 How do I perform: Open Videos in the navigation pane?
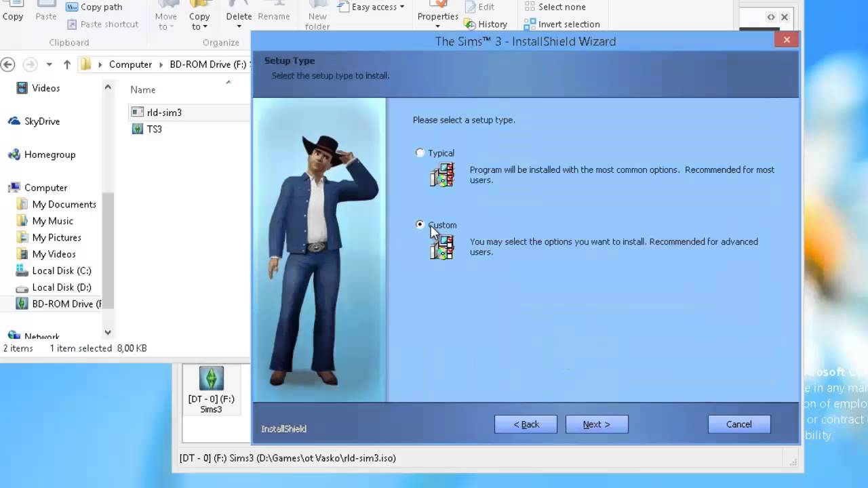(x=45, y=88)
